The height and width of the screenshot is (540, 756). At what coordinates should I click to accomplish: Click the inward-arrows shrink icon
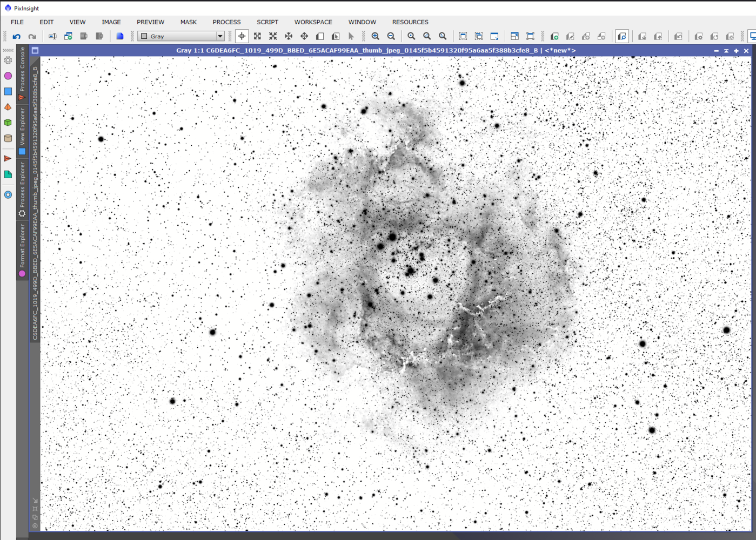click(273, 36)
